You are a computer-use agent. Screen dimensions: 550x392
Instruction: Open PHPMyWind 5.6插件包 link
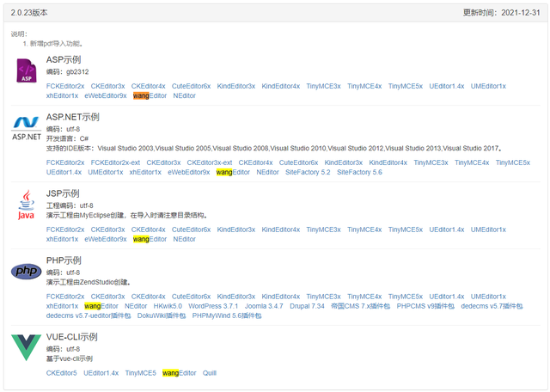227,315
